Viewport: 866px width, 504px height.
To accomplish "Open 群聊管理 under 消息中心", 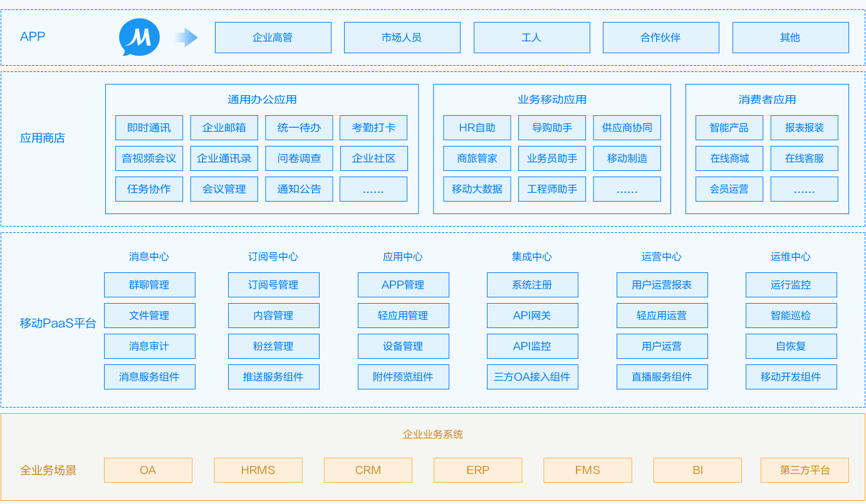I will pos(150,285).
